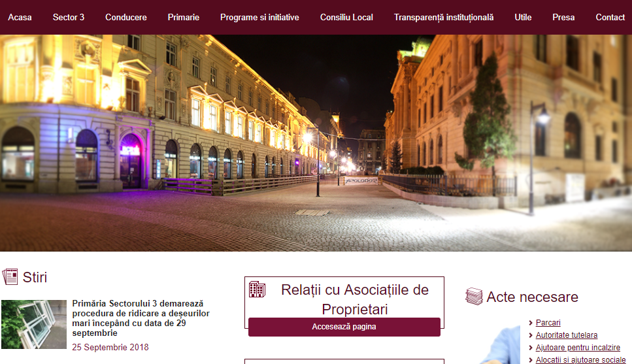Go to the Contact page

[610, 17]
